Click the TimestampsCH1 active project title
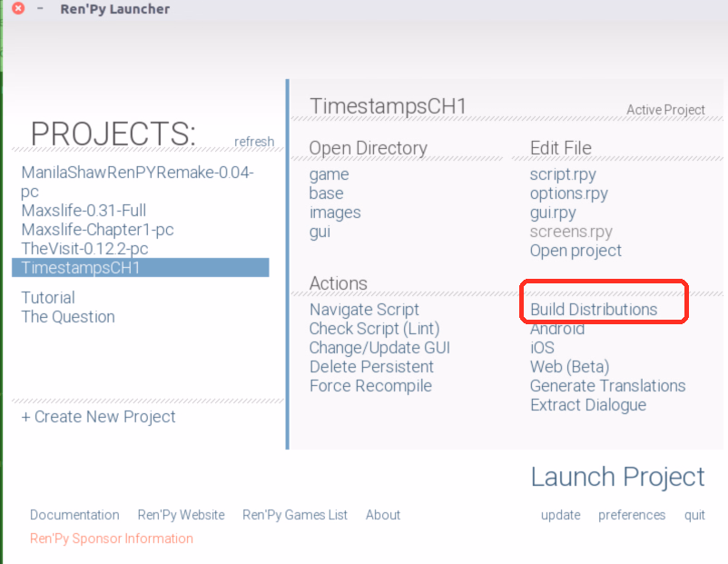728x564 pixels. [x=388, y=106]
